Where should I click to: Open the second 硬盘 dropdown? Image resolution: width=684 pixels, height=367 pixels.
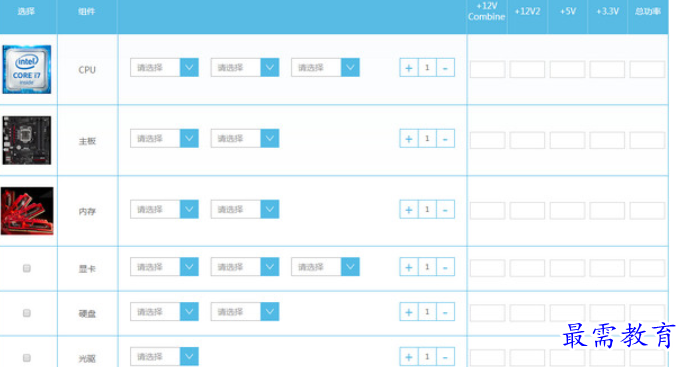coord(245,312)
